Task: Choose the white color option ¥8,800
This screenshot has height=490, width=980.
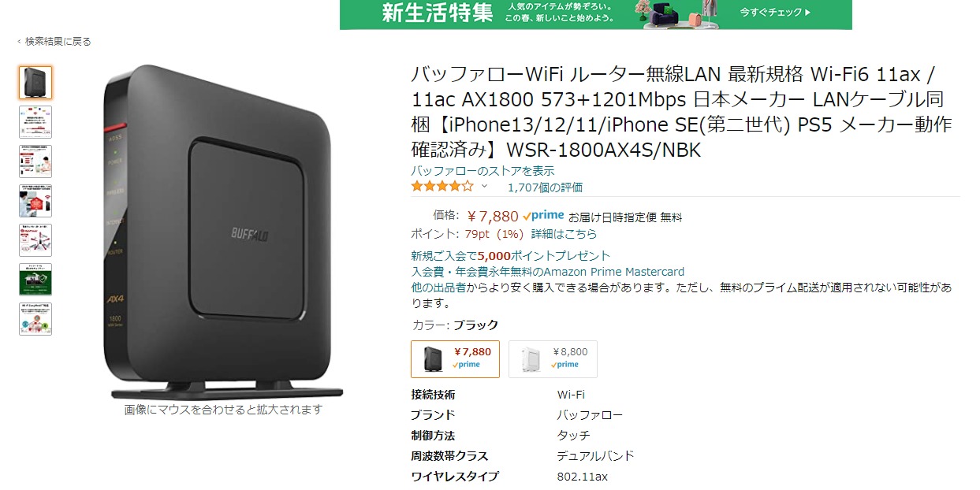Action: 553,358
